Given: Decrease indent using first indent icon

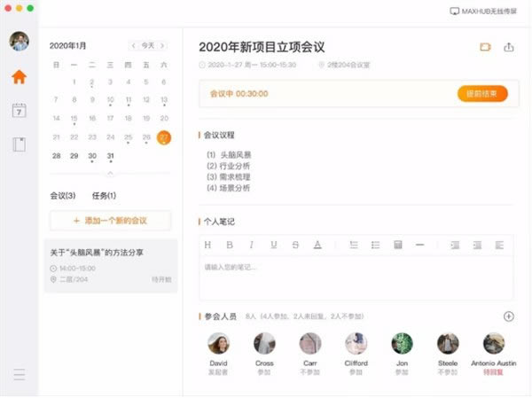Looking at the screenshot, I should point(455,245).
